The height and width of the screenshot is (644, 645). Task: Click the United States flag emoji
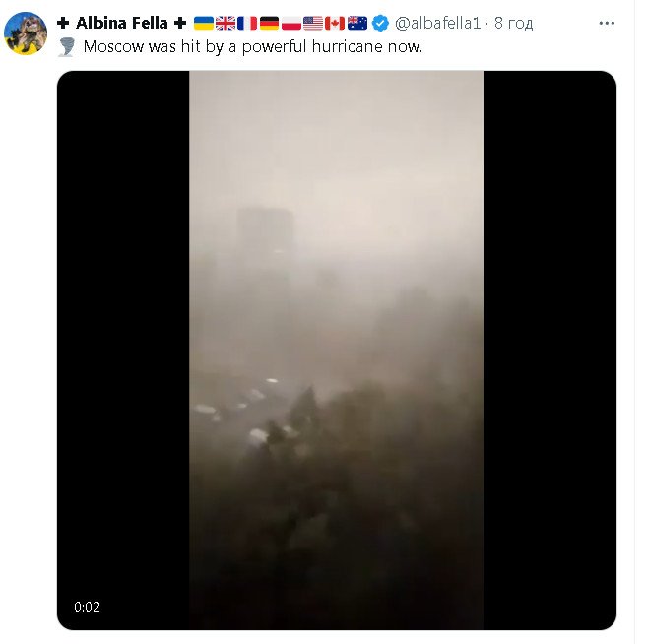[x=313, y=23]
